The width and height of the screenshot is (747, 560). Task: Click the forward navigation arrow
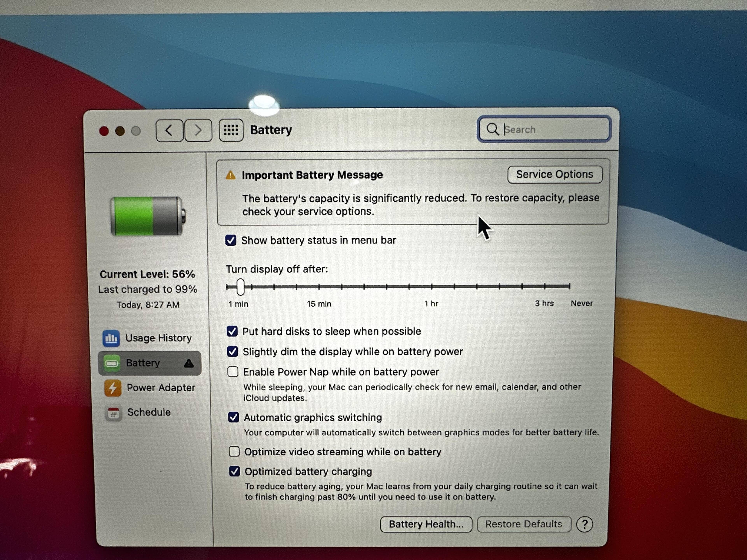click(x=198, y=130)
